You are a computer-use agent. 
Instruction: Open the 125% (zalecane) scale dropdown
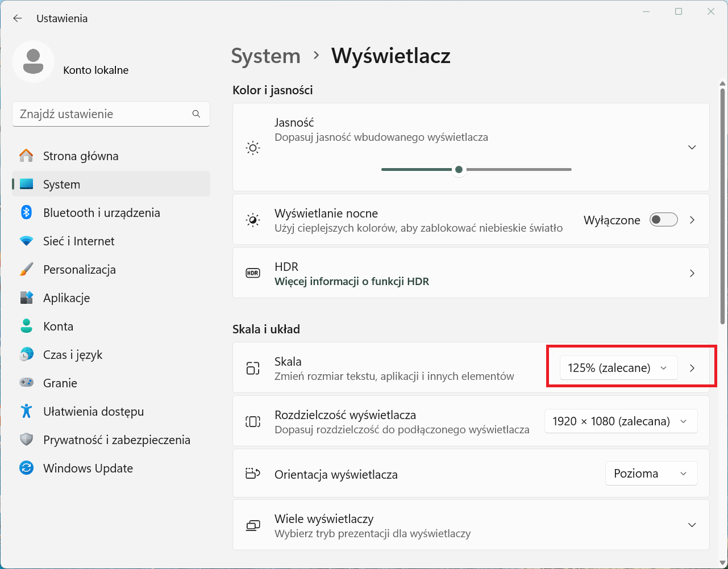(618, 368)
